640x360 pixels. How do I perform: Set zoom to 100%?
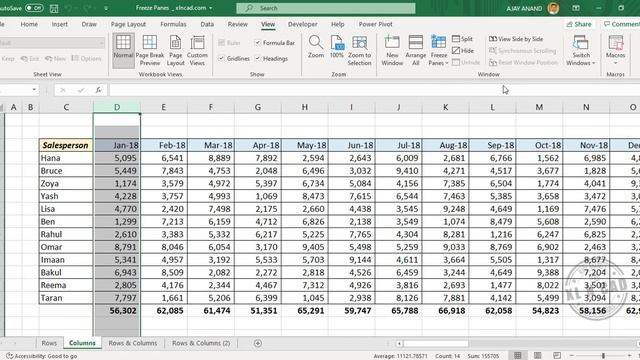(x=337, y=46)
